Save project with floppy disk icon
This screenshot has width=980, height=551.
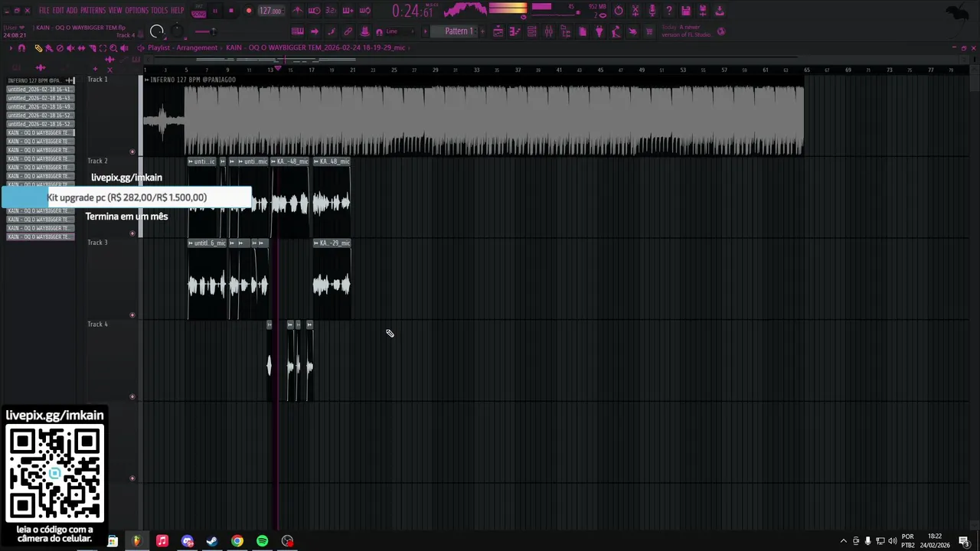(686, 11)
